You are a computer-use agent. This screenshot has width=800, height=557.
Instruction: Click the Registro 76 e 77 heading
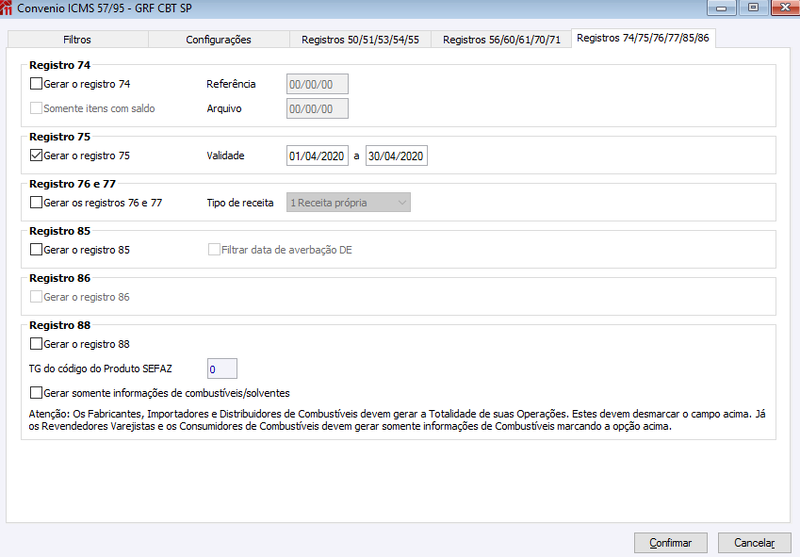pyautogui.click(x=72, y=184)
